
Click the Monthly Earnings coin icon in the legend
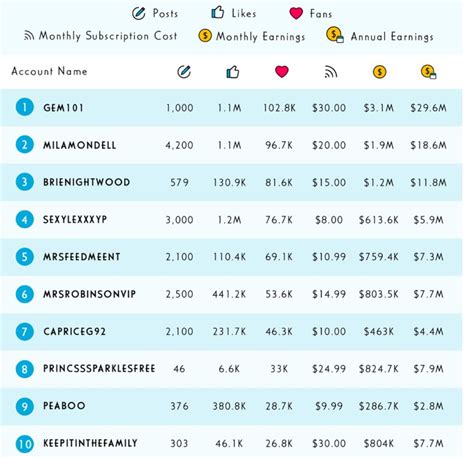point(205,35)
